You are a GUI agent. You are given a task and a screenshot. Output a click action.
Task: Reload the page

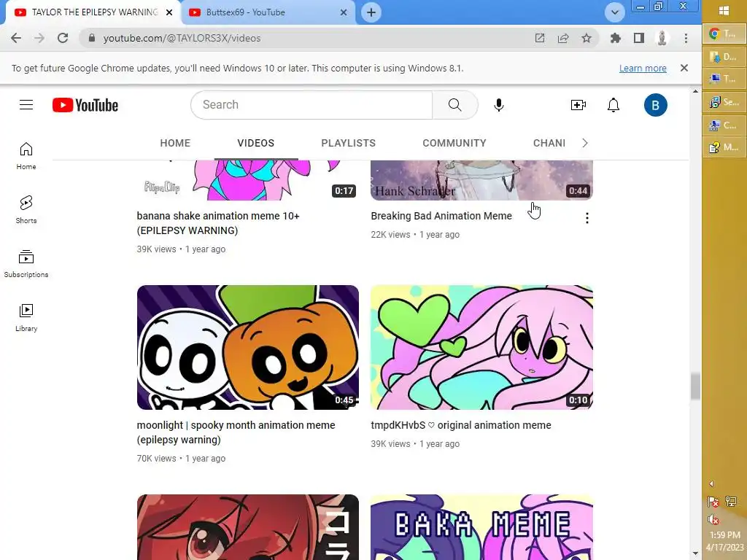point(63,38)
